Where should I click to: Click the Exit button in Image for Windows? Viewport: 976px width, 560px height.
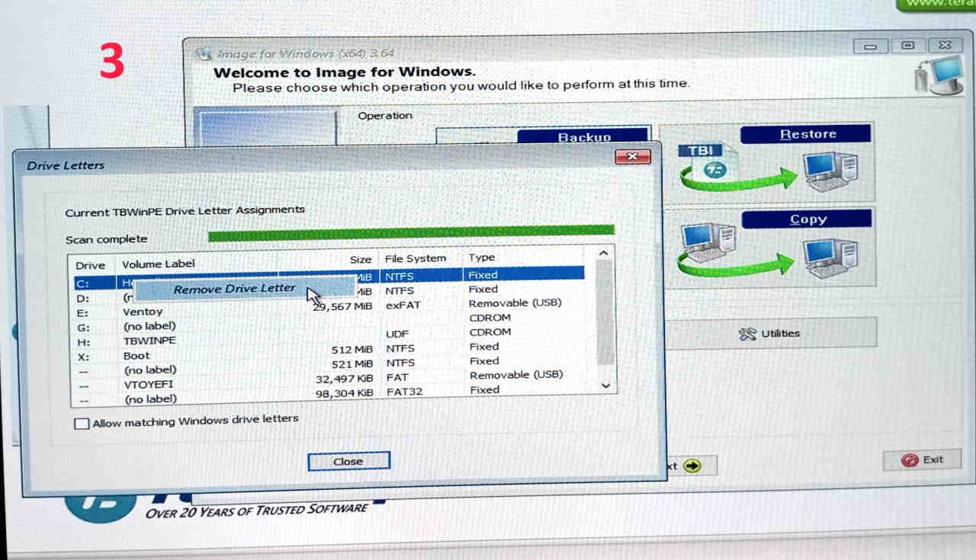click(922, 460)
